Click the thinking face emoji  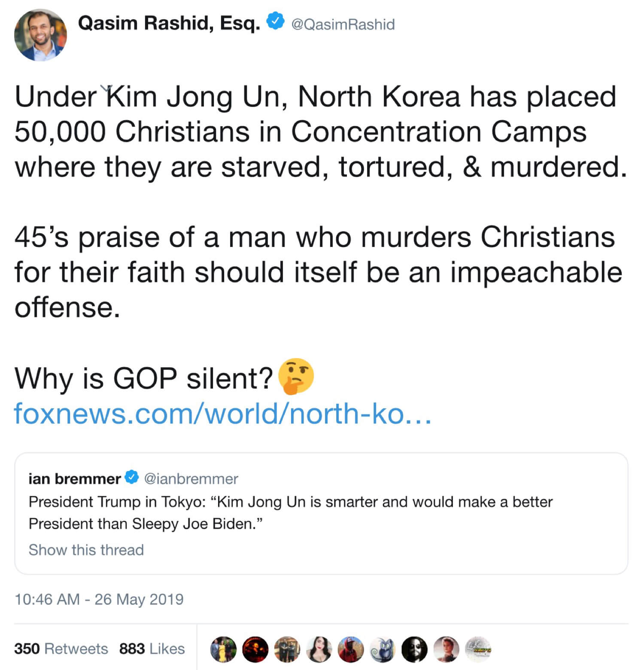click(296, 376)
